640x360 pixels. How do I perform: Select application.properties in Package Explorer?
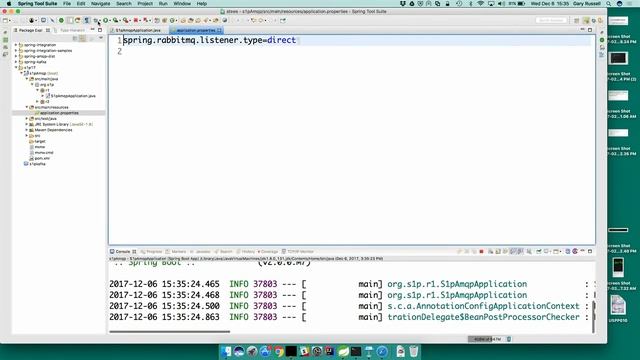[59, 113]
